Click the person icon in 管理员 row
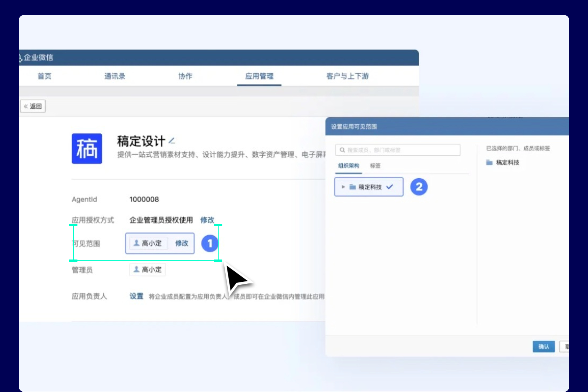This screenshot has width=588, height=392. [x=136, y=269]
